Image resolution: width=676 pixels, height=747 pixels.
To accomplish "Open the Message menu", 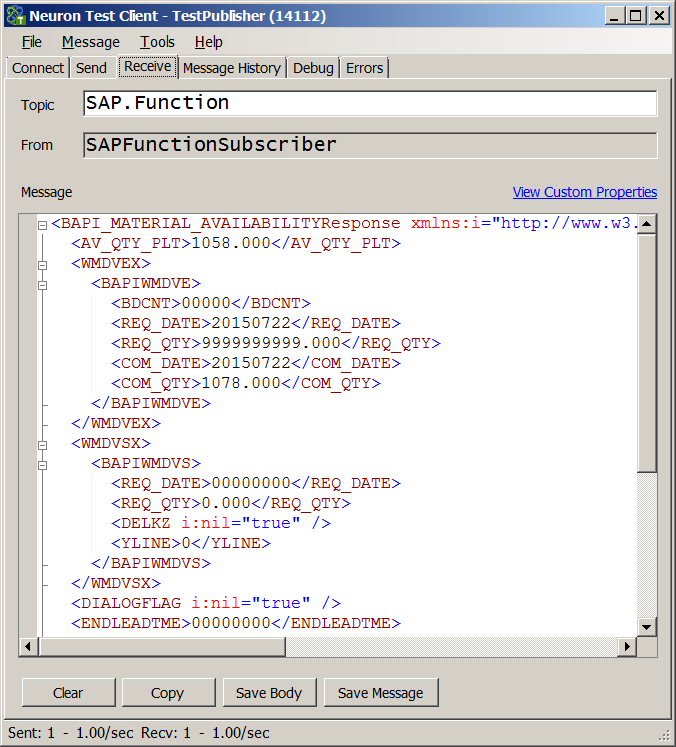I will click(x=90, y=42).
